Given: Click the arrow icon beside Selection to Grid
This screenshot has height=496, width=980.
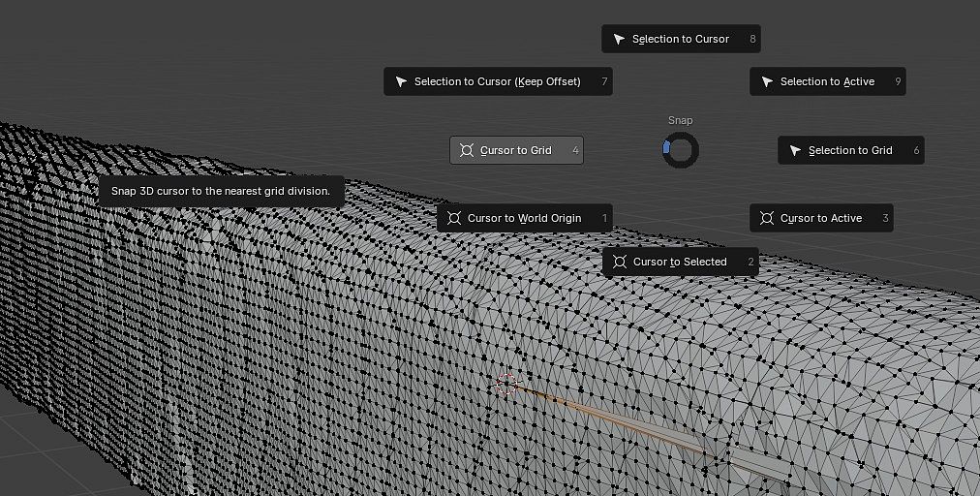Looking at the screenshot, I should tap(796, 151).
